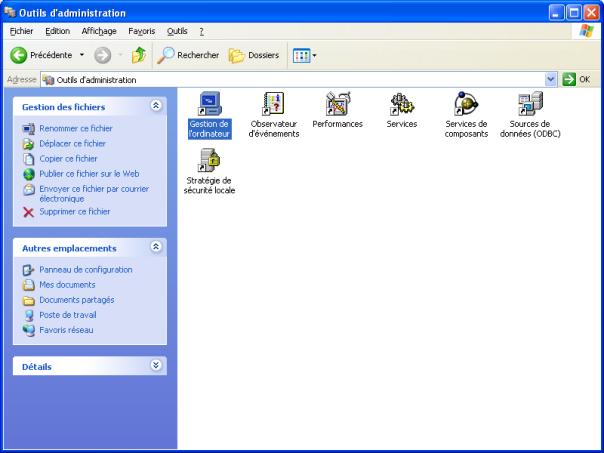Go up one folder level
This screenshot has height=453, width=604.
pos(139,55)
